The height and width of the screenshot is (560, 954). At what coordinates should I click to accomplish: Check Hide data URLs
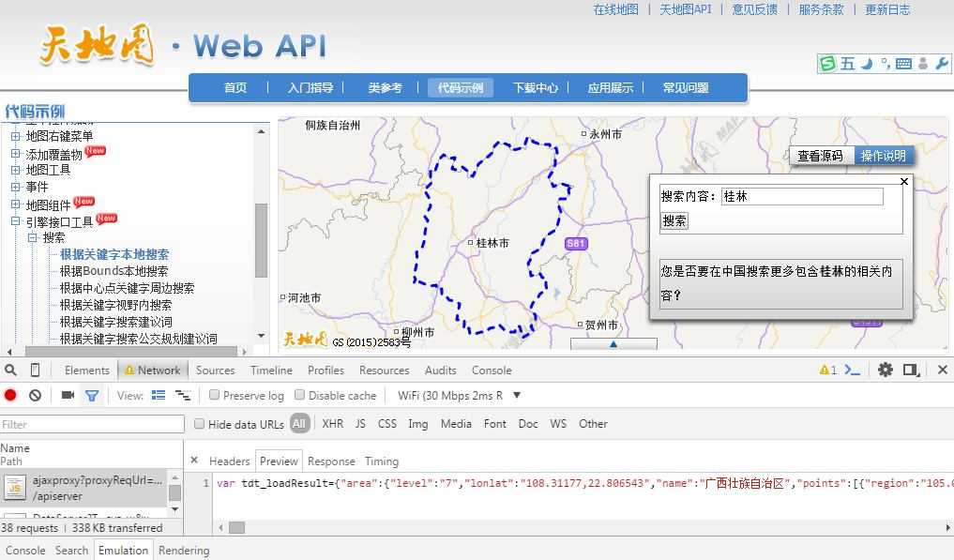point(199,424)
